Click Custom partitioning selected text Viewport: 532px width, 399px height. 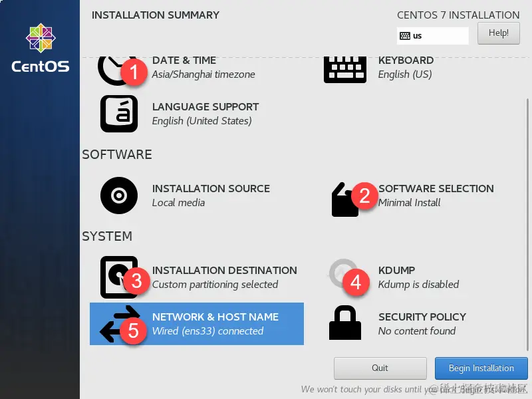(215, 285)
